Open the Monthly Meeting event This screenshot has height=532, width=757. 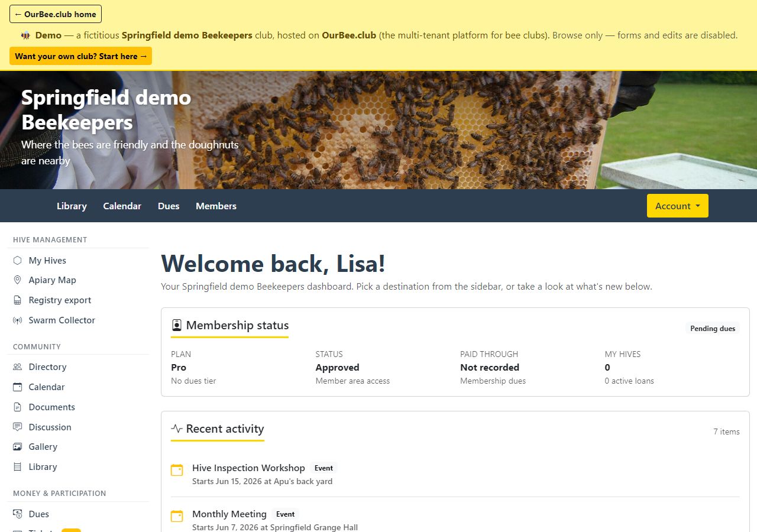tap(229, 514)
